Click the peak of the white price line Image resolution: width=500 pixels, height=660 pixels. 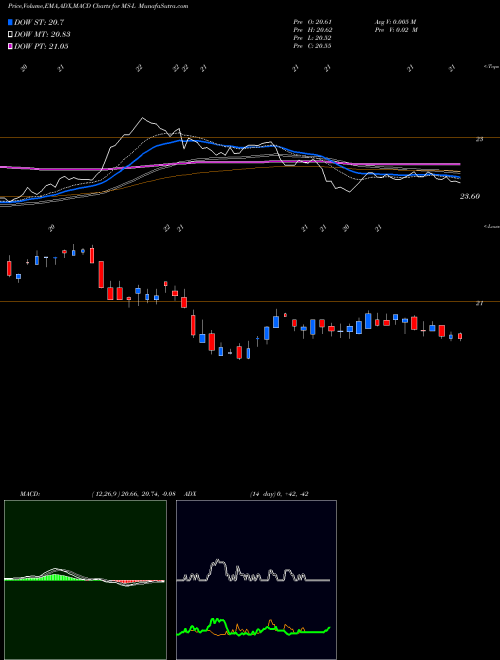click(x=142, y=118)
